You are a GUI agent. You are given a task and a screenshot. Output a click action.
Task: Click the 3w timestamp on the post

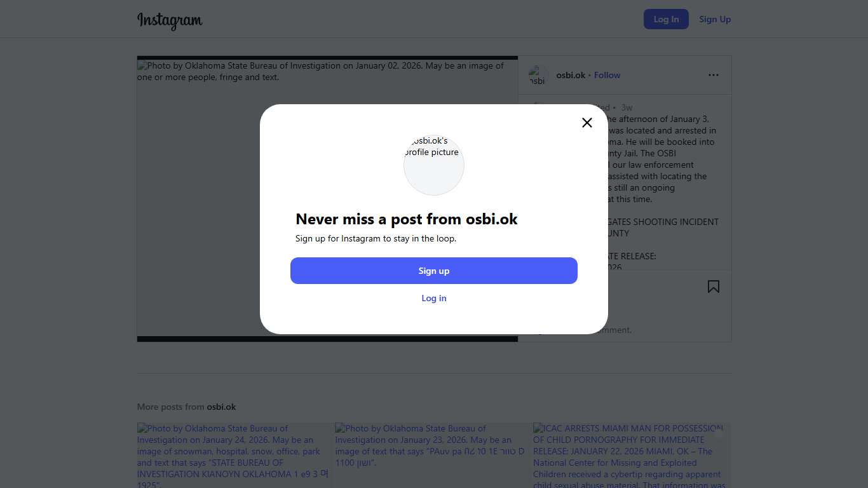(627, 107)
